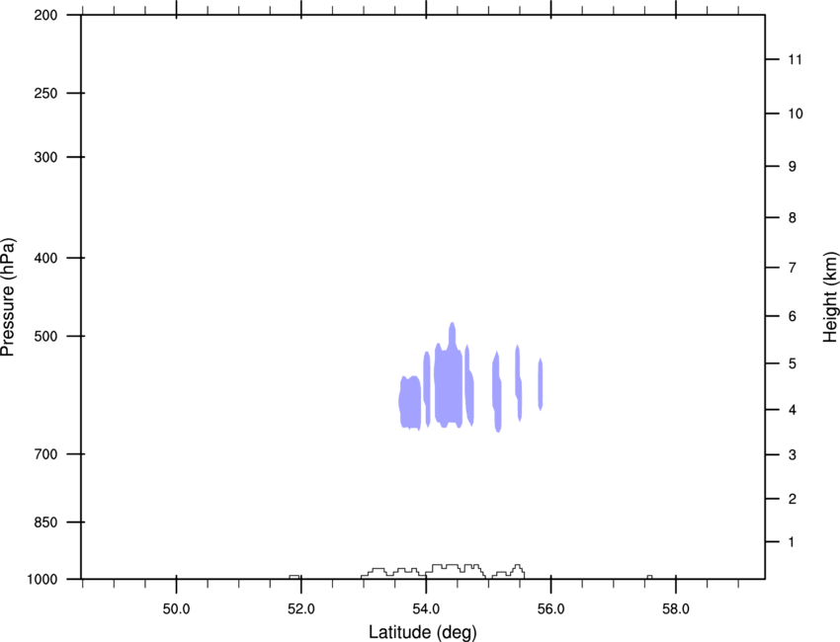Select the leftmost blue shaded blob

tap(409, 402)
